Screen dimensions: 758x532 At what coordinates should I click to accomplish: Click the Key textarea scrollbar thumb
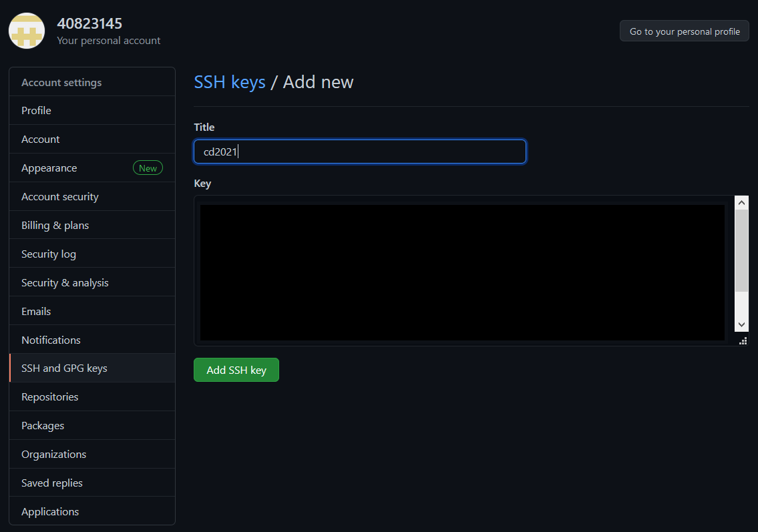(x=741, y=251)
